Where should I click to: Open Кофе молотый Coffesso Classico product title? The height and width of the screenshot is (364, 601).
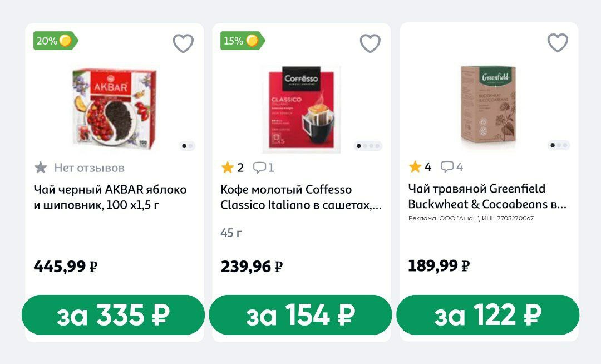300,197
